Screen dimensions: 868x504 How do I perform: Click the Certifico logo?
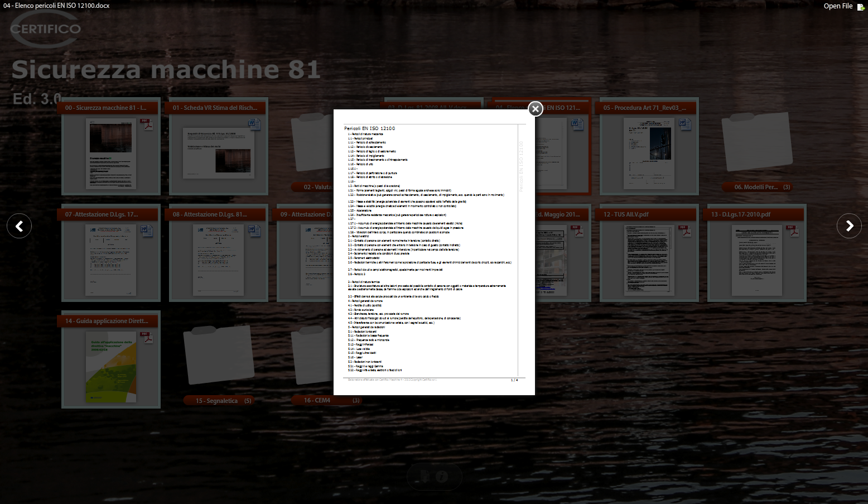[46, 28]
